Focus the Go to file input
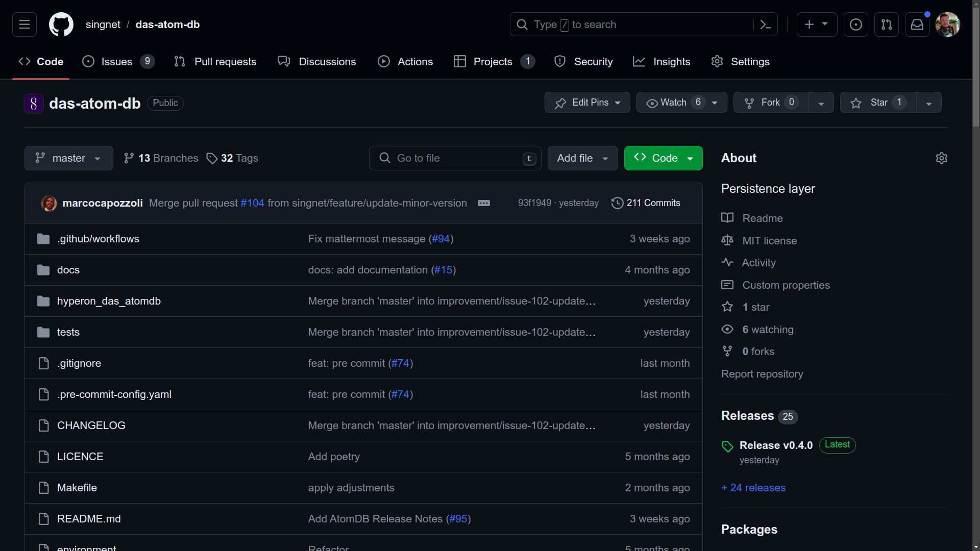This screenshot has height=551, width=980. coord(455,158)
